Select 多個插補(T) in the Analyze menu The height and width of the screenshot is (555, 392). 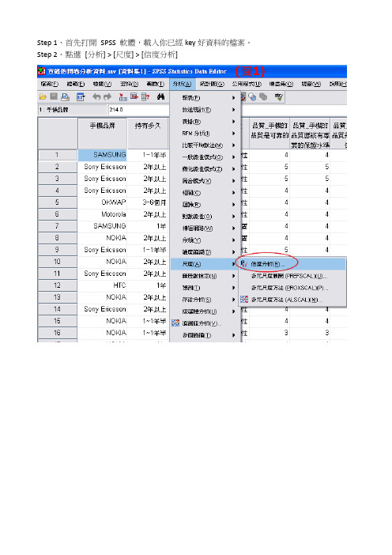pos(205,335)
